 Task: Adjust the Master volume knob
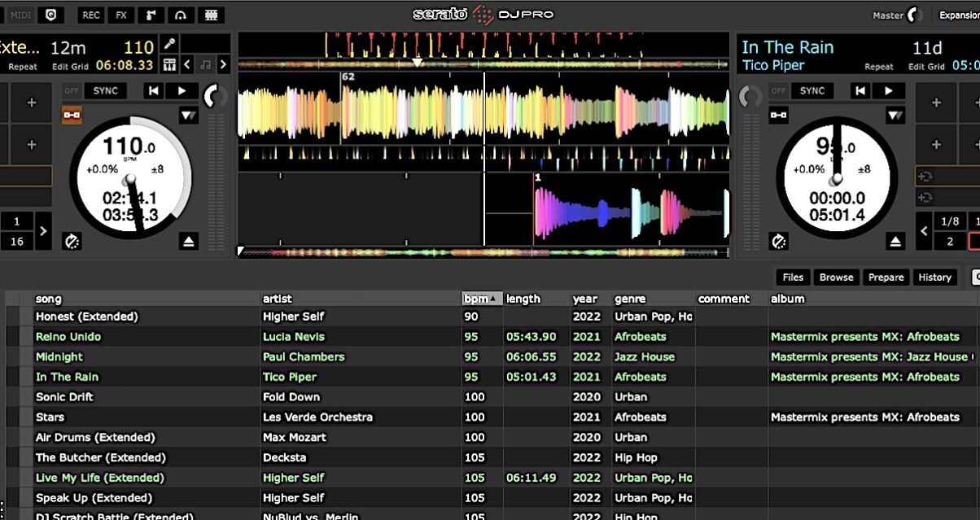coord(913,14)
